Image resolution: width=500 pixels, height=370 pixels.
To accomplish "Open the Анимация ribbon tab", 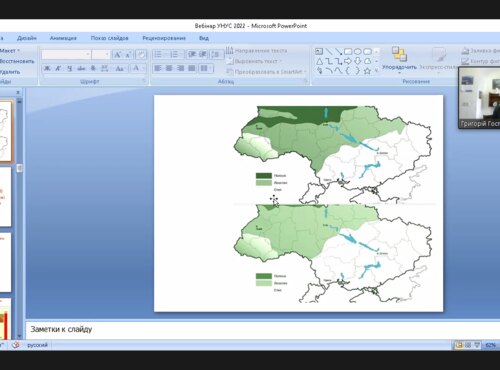I will 63,38.
